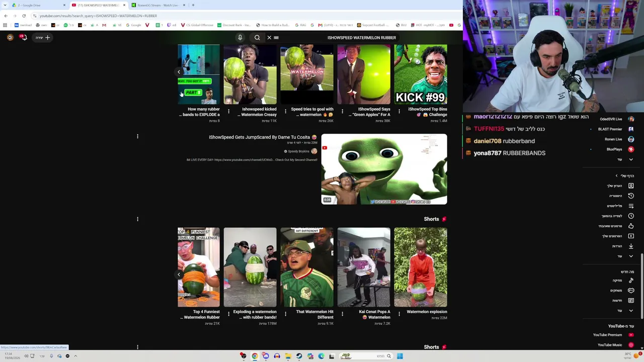
Task: Open the 'Discount Bank' bookmark
Action: tap(233, 25)
